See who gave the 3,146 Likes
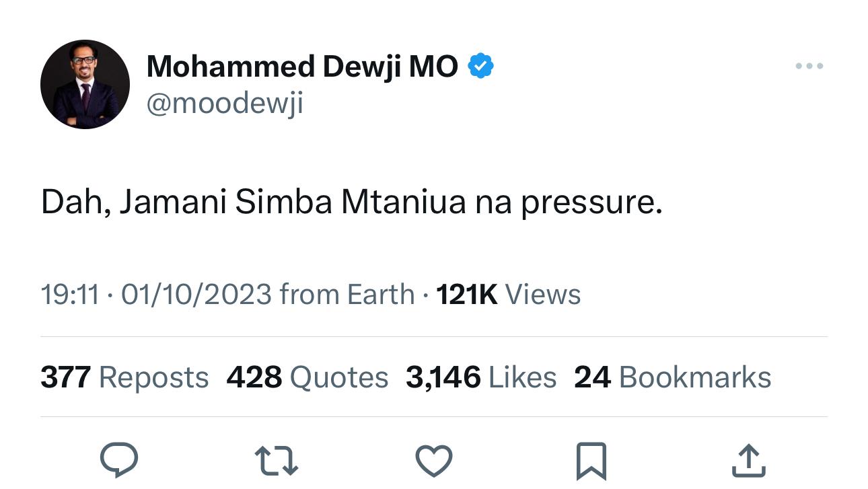 480,377
